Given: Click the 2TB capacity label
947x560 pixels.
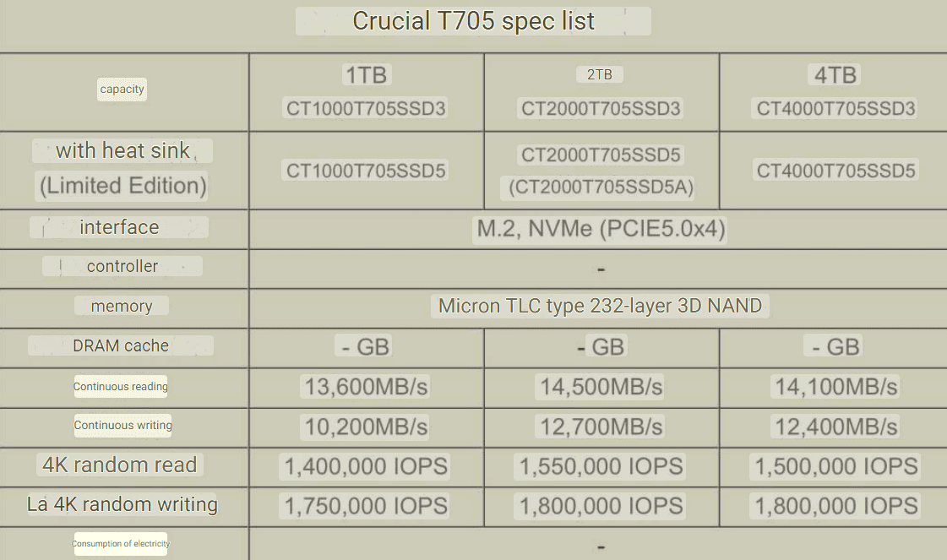Looking at the screenshot, I should tap(600, 74).
